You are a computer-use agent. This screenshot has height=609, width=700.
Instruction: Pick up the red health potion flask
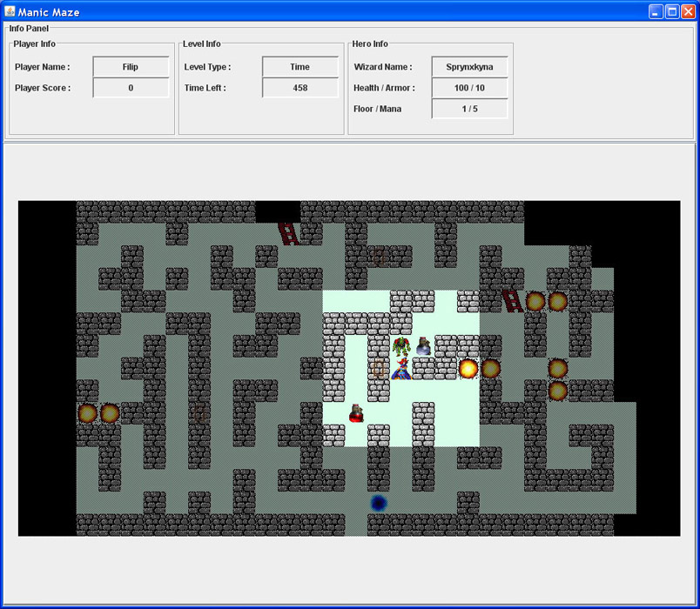pyautogui.click(x=356, y=413)
